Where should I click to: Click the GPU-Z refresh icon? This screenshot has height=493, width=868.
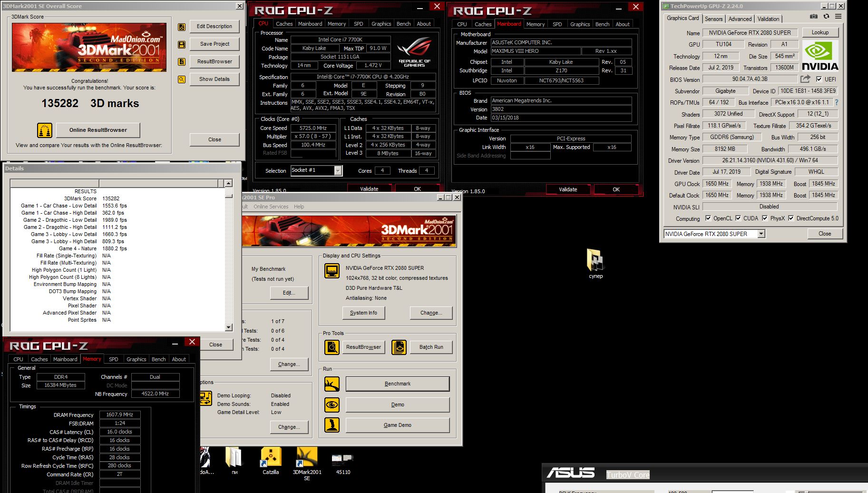click(826, 16)
